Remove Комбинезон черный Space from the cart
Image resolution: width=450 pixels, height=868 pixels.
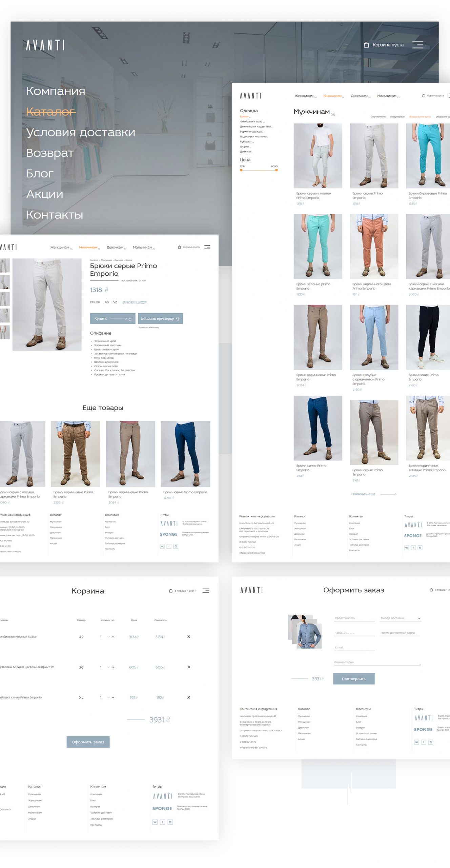pos(189,637)
